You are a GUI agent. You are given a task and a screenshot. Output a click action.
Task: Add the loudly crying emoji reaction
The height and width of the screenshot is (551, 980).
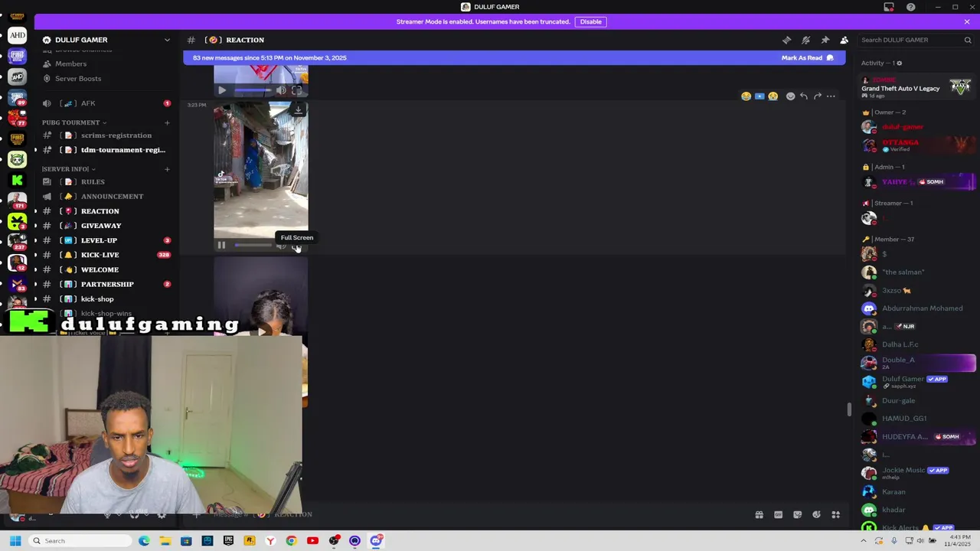point(773,96)
